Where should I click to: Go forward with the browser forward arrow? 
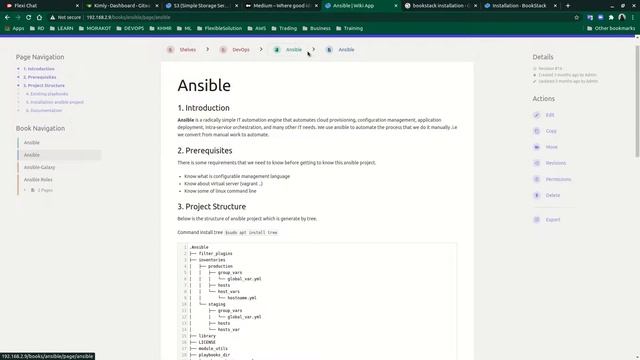tap(18, 18)
